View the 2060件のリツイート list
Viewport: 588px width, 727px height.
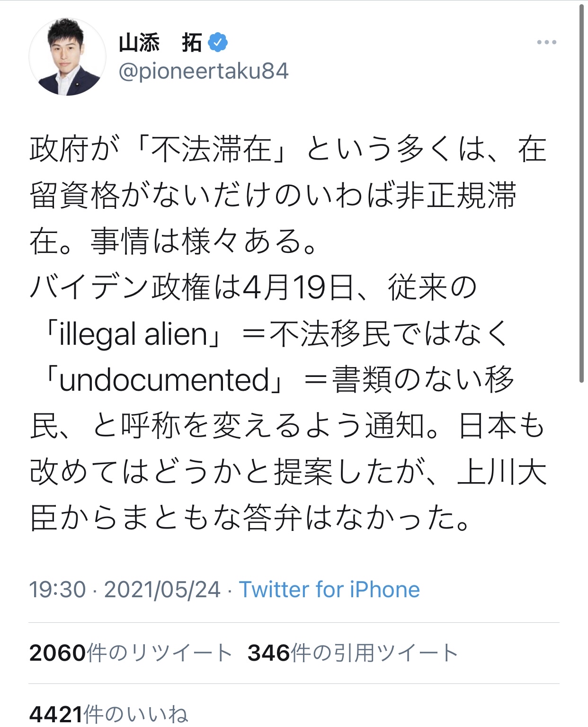point(130,653)
